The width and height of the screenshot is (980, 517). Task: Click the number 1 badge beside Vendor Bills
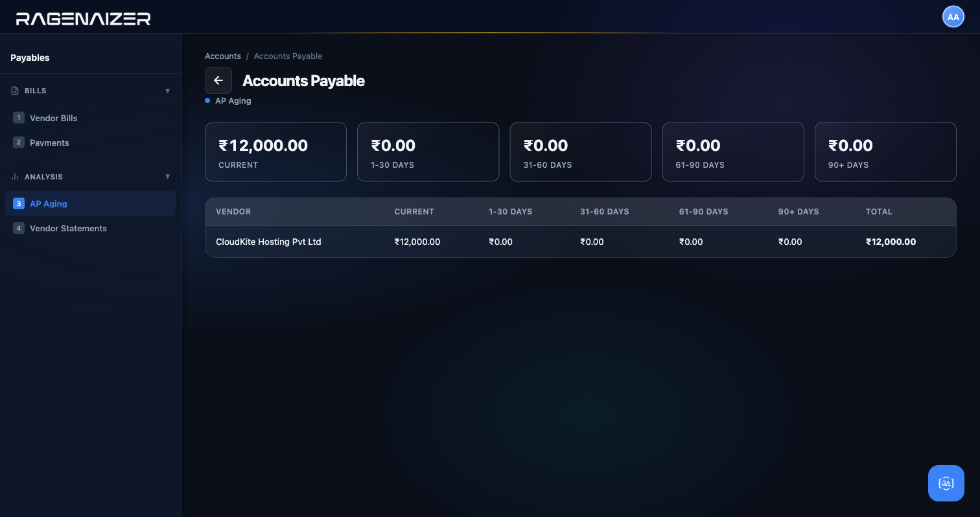tap(19, 118)
